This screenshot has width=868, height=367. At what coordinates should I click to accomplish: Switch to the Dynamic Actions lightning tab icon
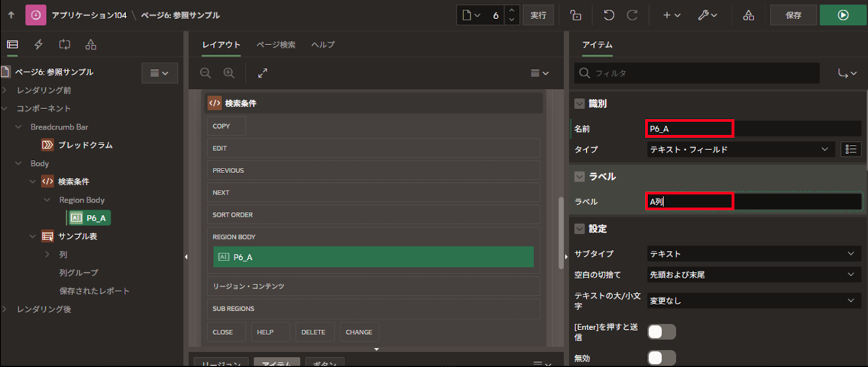tap(39, 44)
